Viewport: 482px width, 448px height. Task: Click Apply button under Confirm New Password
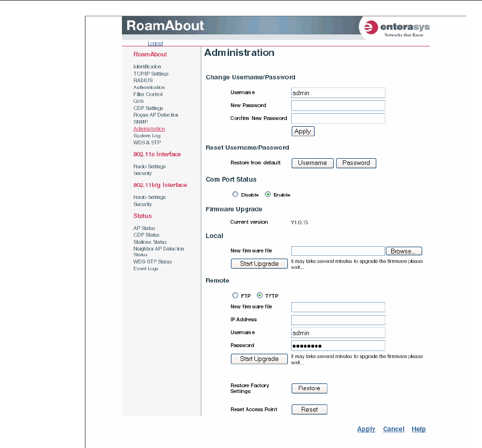[303, 131]
